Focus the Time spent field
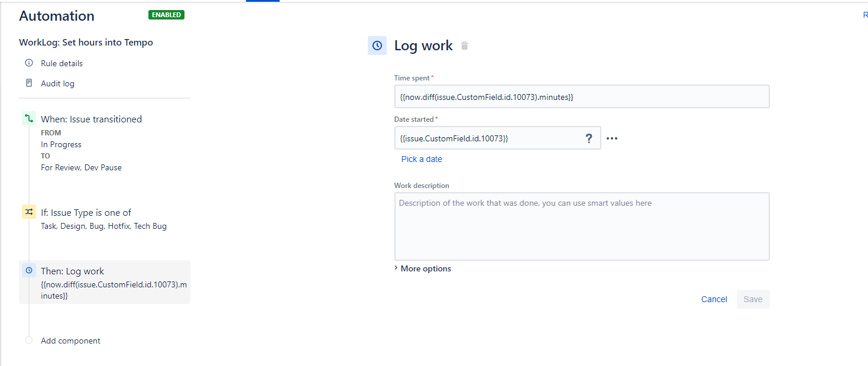868x366 pixels. (582, 97)
